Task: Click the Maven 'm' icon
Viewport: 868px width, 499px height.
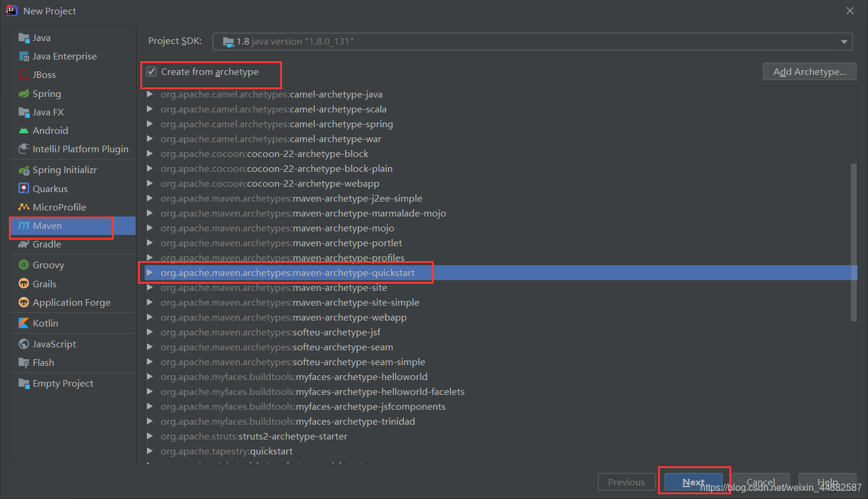Action: coord(24,225)
